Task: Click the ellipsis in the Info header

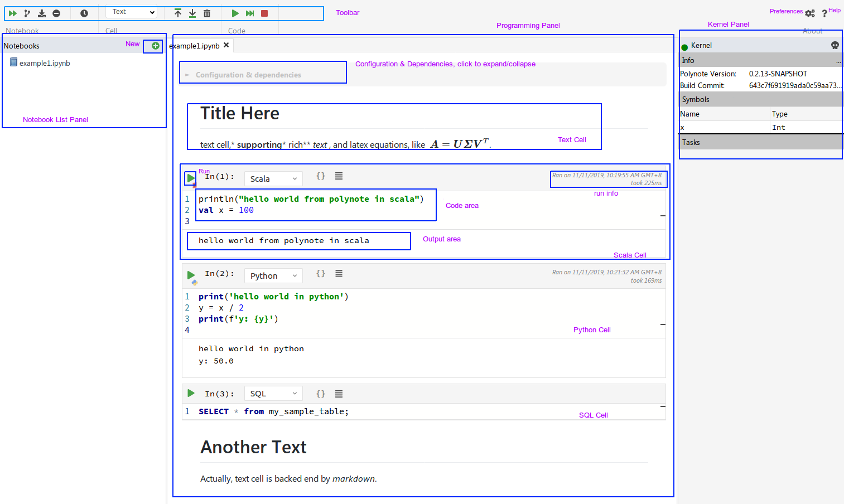Action: 838,61
